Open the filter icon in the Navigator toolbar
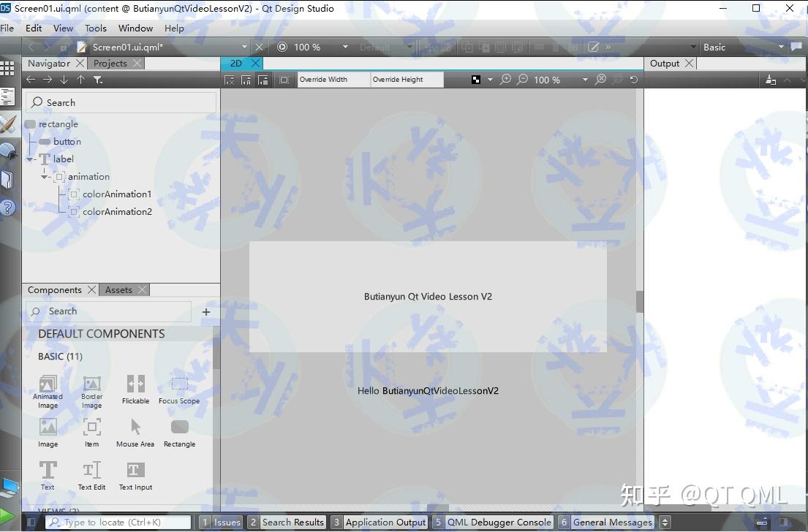 point(99,80)
